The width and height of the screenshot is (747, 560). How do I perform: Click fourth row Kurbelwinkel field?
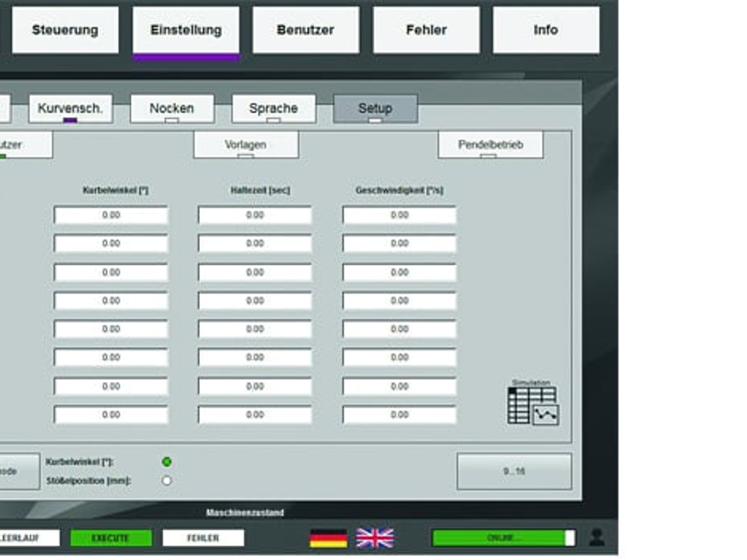[111, 301]
